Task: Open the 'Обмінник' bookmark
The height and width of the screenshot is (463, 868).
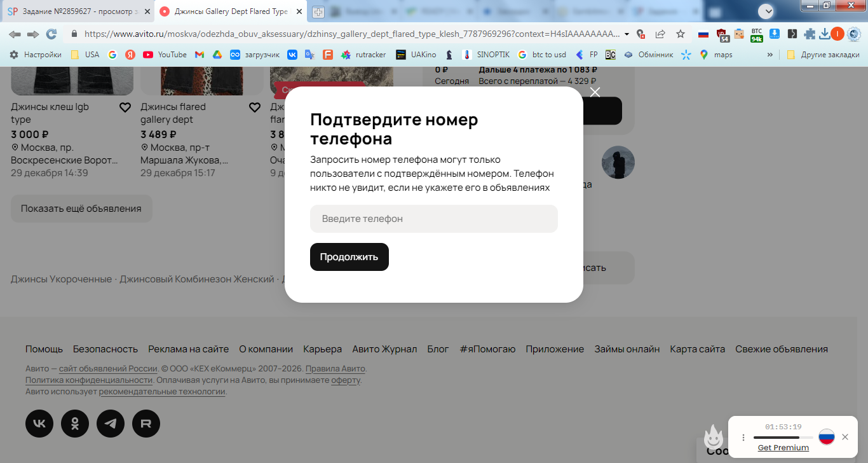Action: [649, 55]
